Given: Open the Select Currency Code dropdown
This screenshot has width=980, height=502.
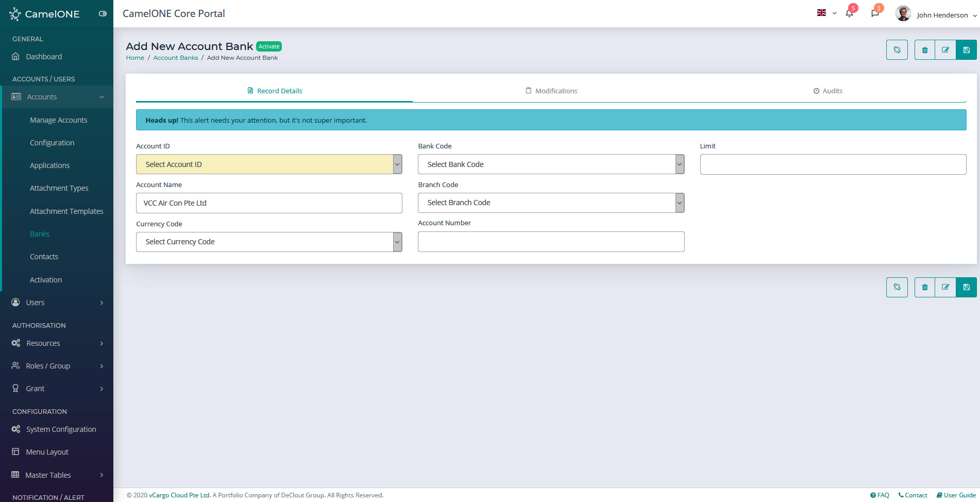Looking at the screenshot, I should pyautogui.click(x=268, y=242).
